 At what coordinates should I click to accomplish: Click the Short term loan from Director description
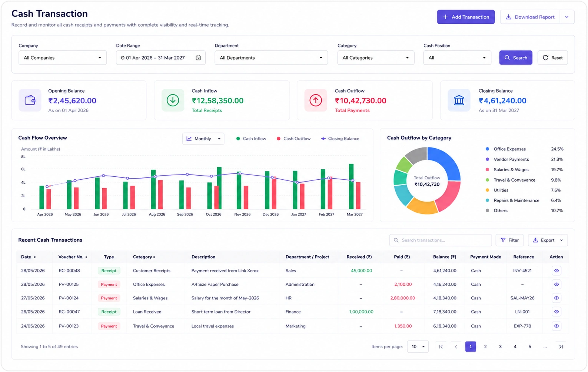pyautogui.click(x=221, y=312)
